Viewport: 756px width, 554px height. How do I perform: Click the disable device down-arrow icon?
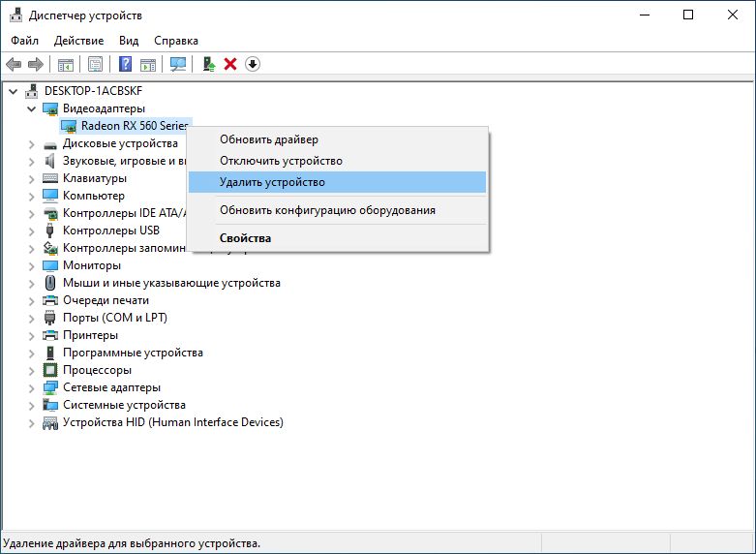point(253,64)
